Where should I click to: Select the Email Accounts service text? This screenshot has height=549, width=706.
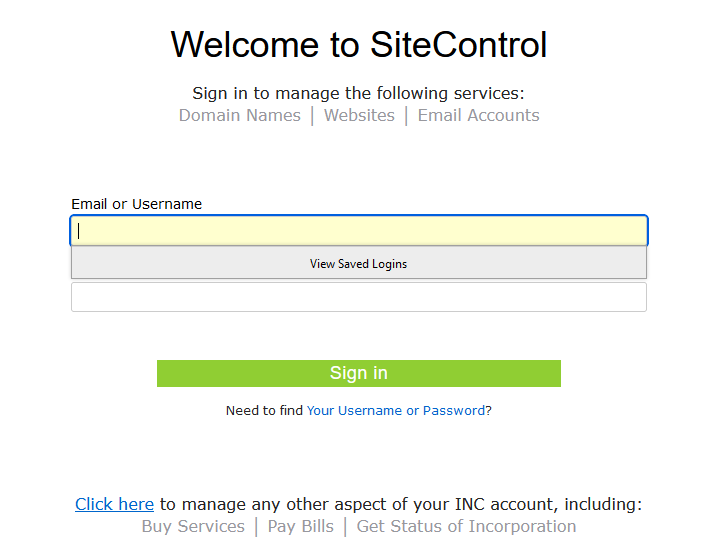tap(478, 115)
